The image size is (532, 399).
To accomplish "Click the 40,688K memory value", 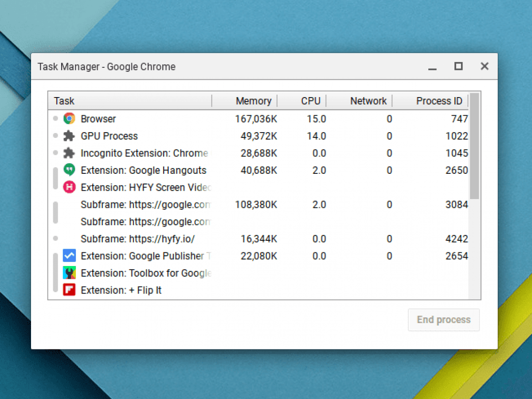I will click(x=259, y=170).
